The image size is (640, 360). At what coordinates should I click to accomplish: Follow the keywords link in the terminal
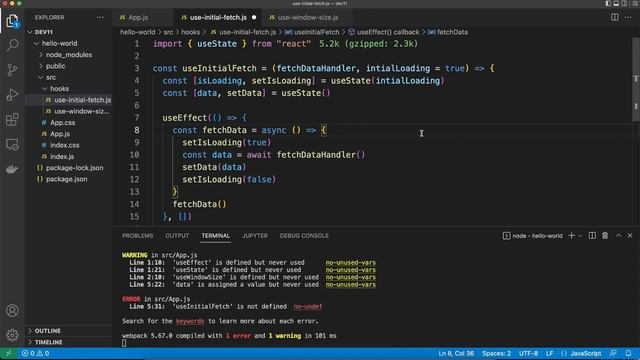[190, 321]
